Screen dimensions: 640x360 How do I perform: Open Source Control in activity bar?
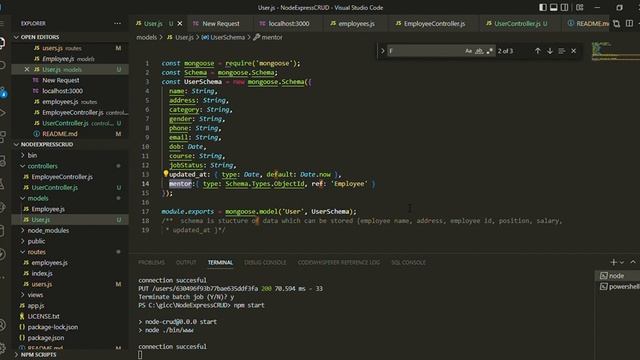[2, 93]
